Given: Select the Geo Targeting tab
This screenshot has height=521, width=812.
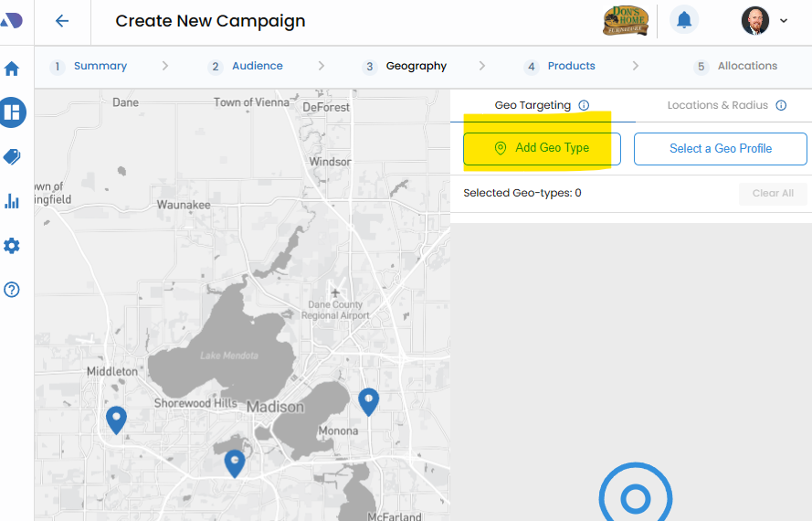Looking at the screenshot, I should [x=533, y=105].
